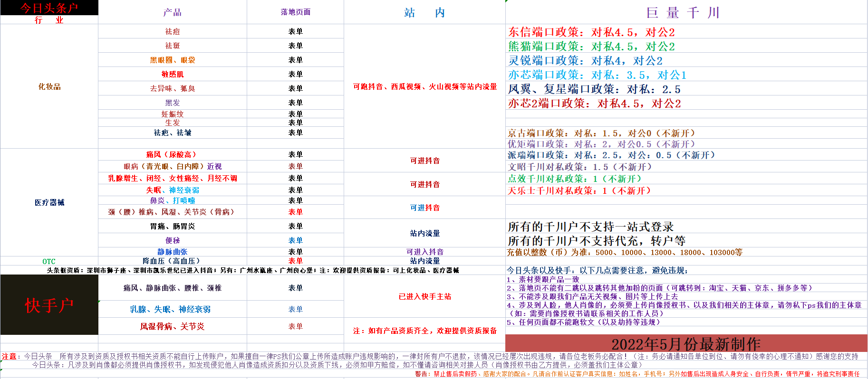868x379 pixels.
Task: Click the 优矩端口政策 line
Action: [x=601, y=144]
